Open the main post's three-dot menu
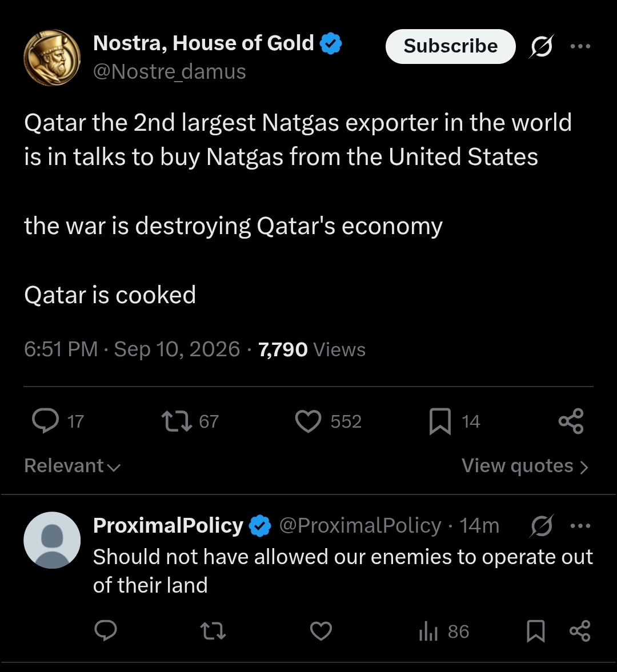The image size is (617, 672). 580,46
